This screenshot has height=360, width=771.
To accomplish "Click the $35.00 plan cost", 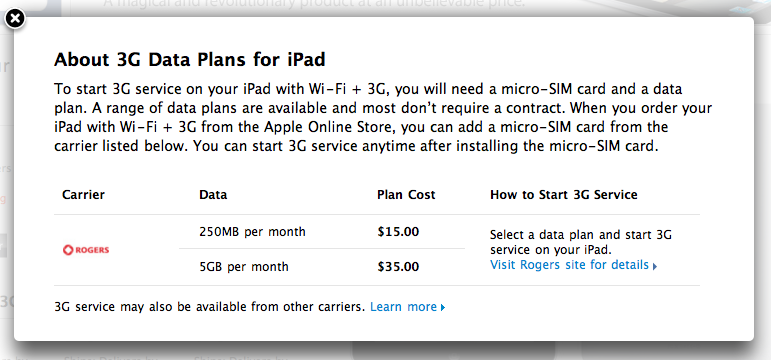I will click(398, 267).
